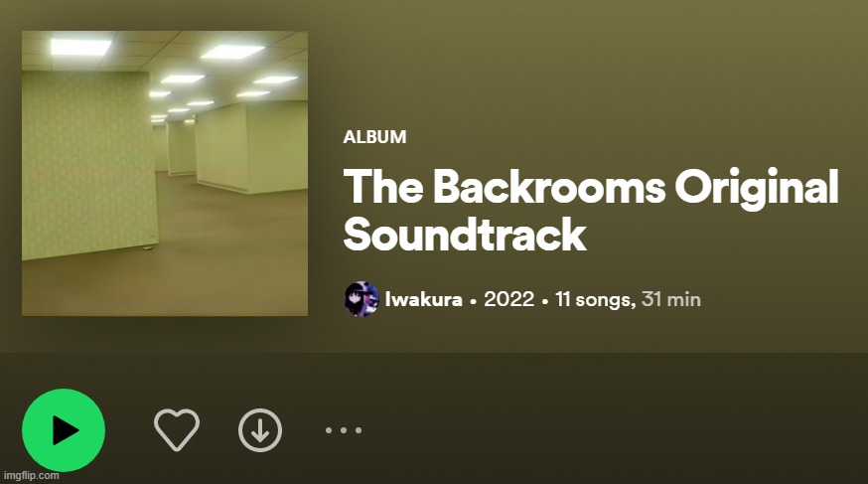Play the Backrooms album with the green button

64,430
